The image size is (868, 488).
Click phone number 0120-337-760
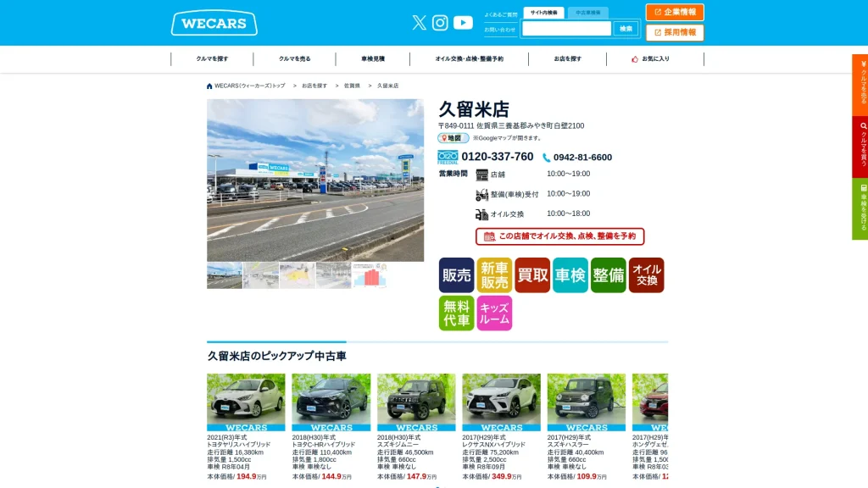(x=498, y=157)
